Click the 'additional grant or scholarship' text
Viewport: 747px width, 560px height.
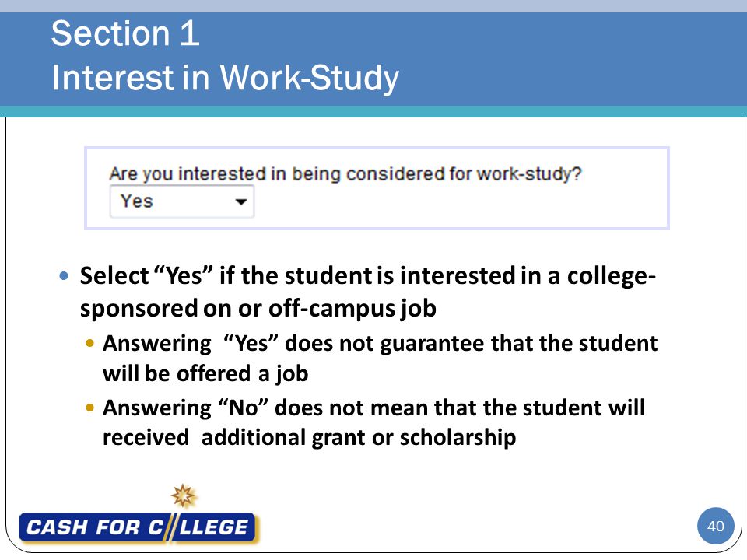(359, 438)
